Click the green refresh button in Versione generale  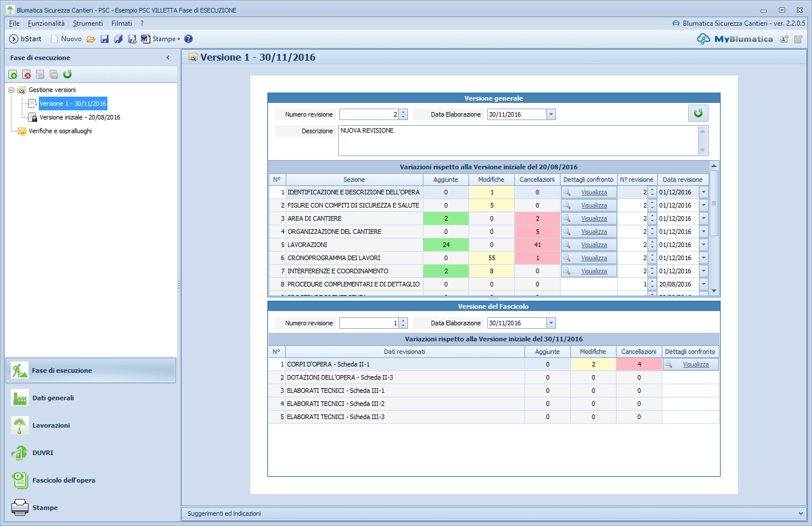(698, 113)
